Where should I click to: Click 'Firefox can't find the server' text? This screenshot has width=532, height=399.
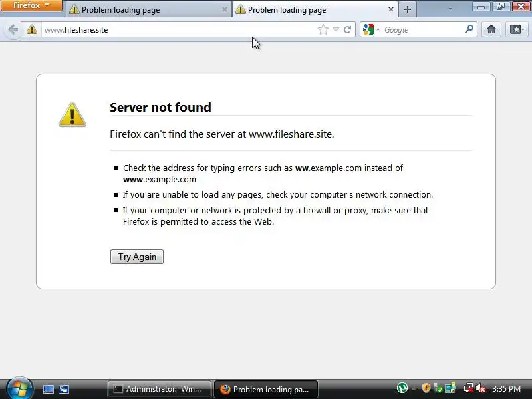(222, 134)
